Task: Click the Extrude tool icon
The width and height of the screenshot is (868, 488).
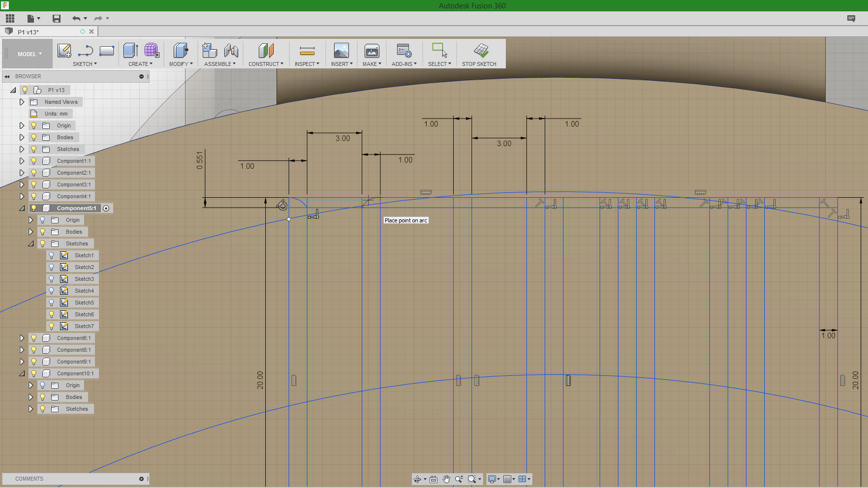Action: 130,50
